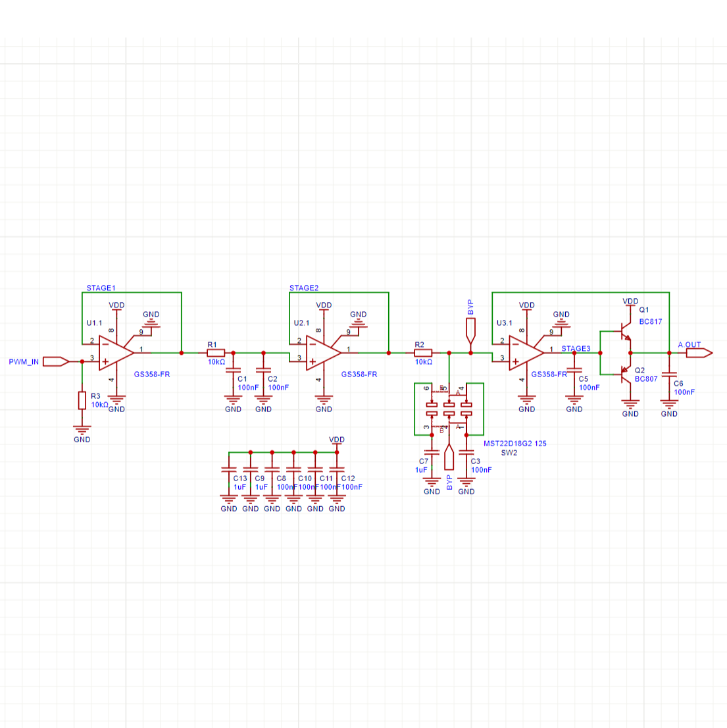Select transistor Q1 BC817

coord(625,332)
